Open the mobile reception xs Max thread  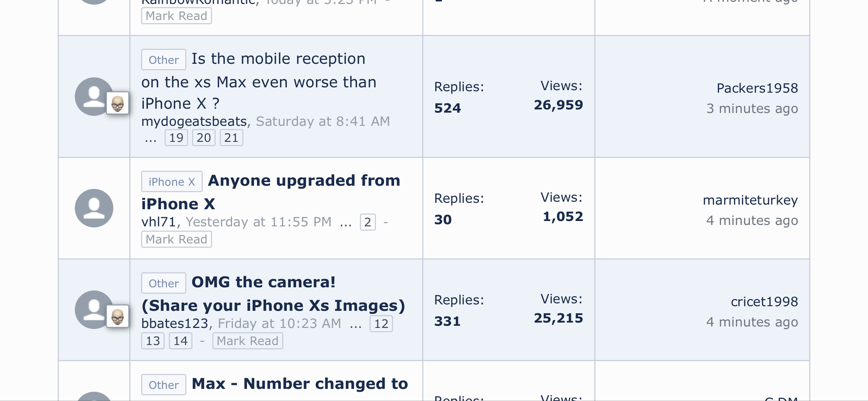coord(259,82)
